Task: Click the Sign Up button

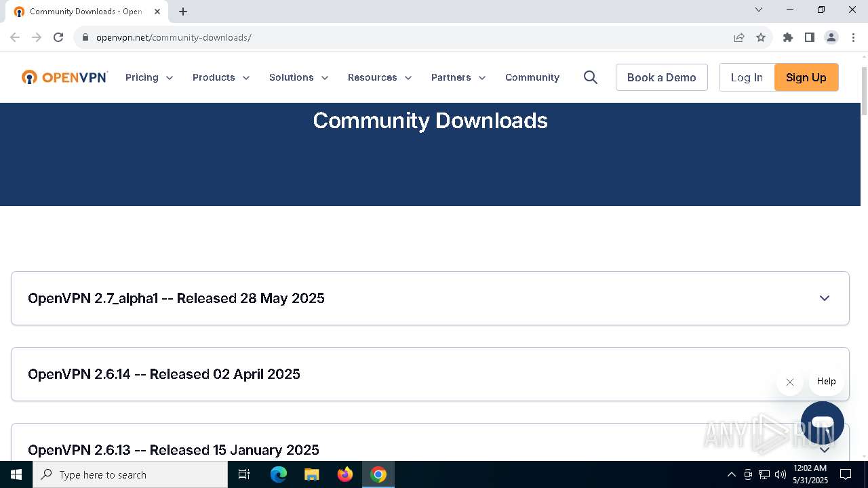Action: (x=806, y=77)
